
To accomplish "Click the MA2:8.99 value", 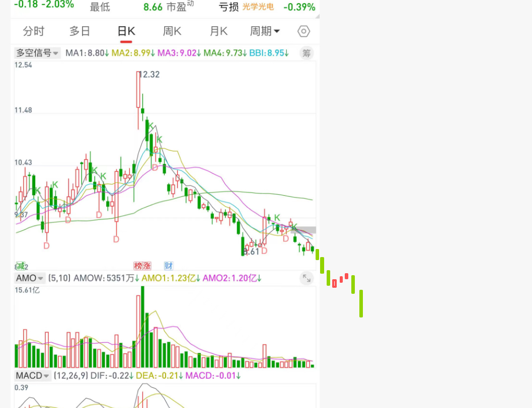I will pos(133,53).
